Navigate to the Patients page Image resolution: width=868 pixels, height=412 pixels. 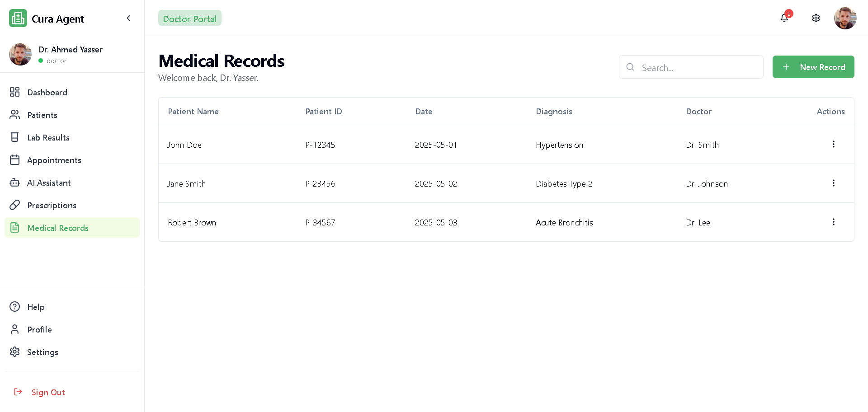(42, 115)
